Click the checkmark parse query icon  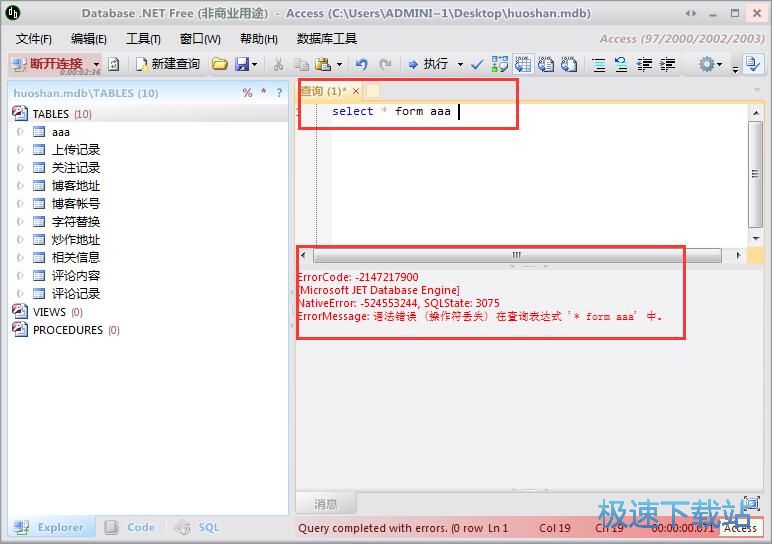click(477, 64)
